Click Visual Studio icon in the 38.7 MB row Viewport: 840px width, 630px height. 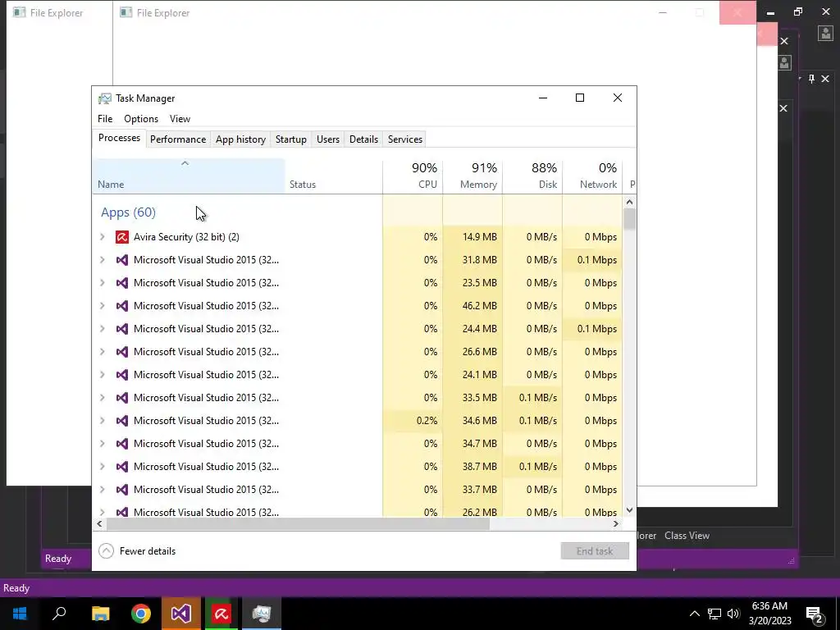pos(122,467)
